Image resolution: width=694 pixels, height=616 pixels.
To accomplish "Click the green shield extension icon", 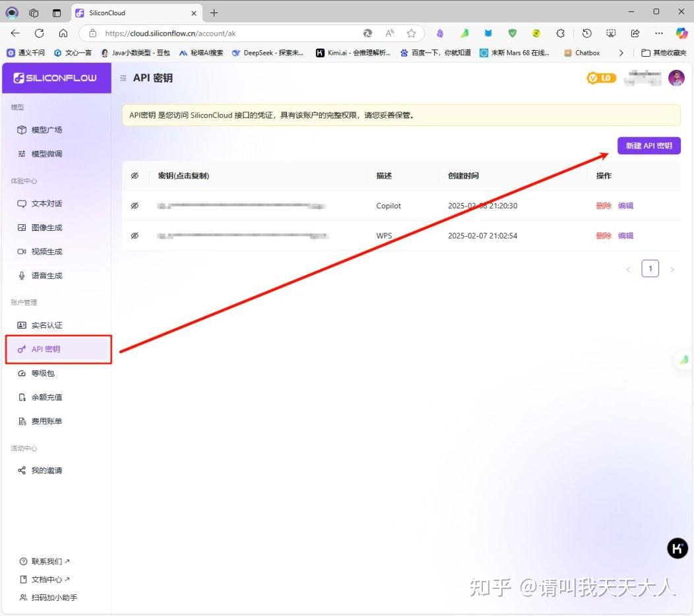I will point(512,33).
